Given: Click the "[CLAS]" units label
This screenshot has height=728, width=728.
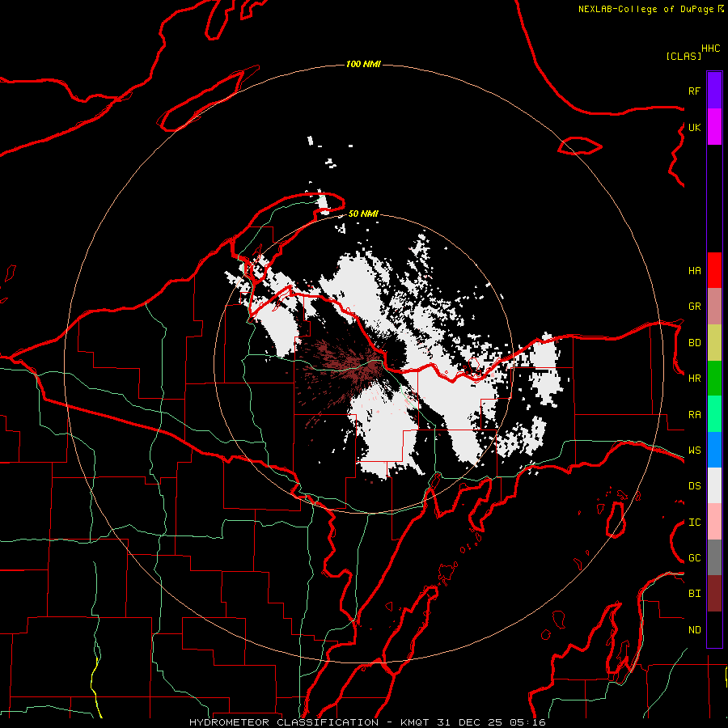Looking at the screenshot, I should 684,56.
